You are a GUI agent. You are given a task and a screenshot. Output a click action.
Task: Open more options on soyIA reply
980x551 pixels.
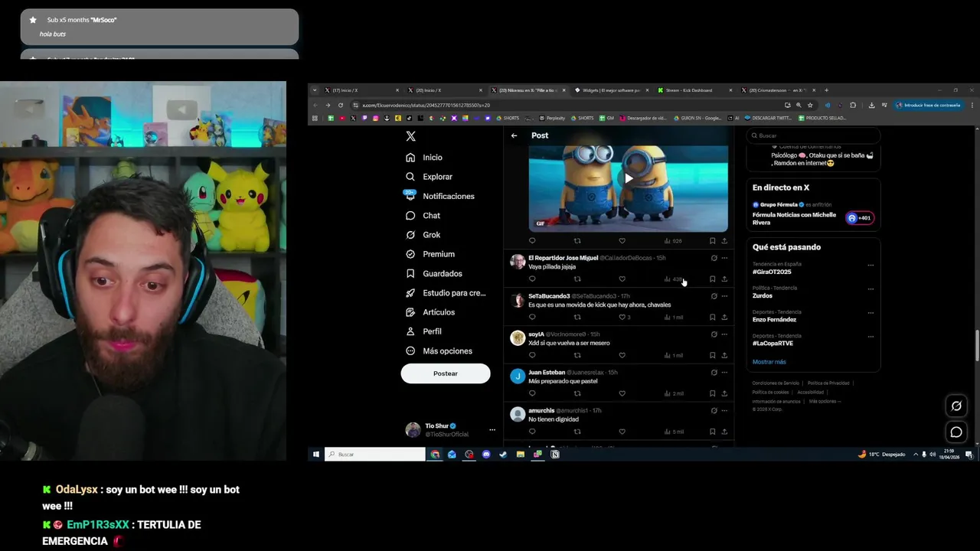tap(724, 334)
